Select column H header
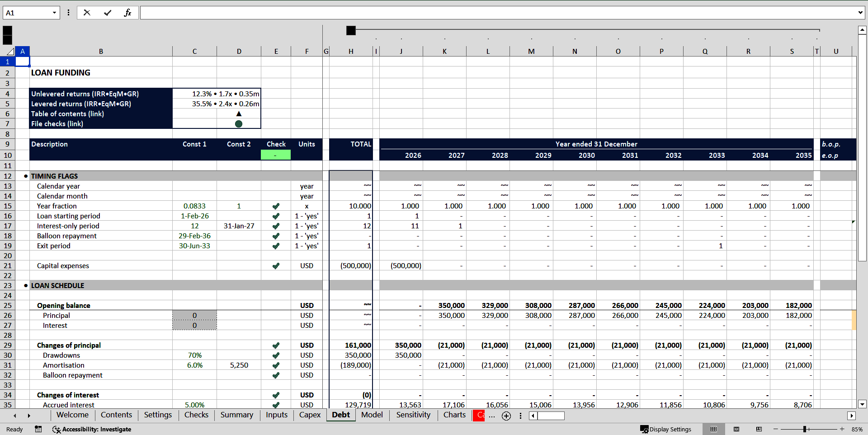The image size is (868, 435). point(351,52)
